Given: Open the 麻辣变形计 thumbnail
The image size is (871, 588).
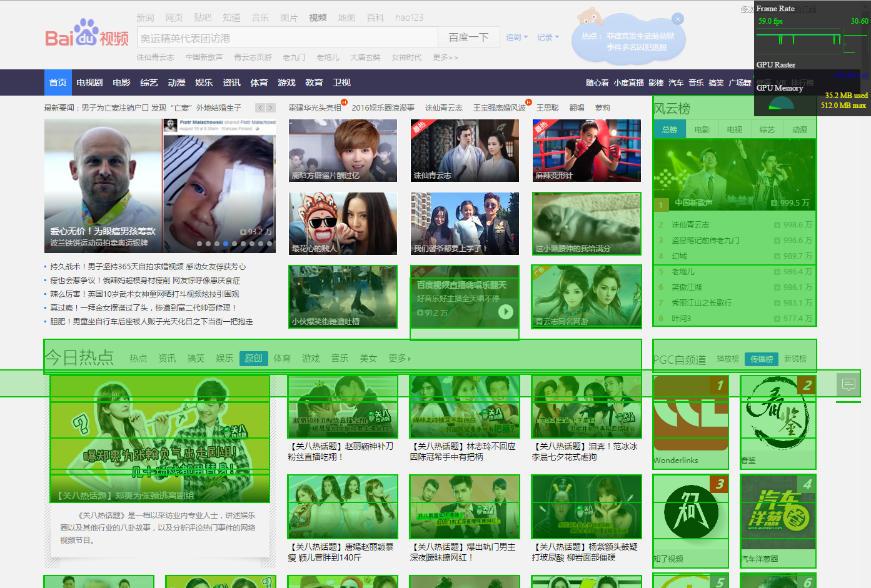Looking at the screenshot, I should 587,151.
